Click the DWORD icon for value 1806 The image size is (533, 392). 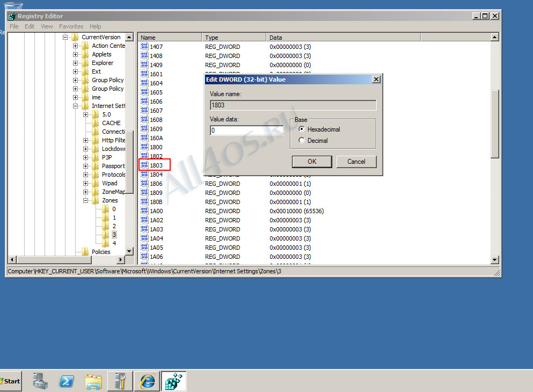point(144,184)
